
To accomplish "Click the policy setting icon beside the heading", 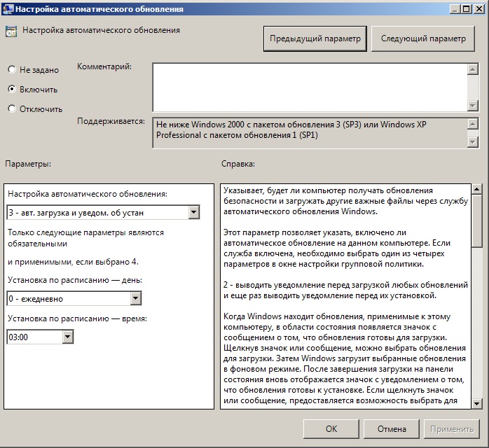I will pyautogui.click(x=11, y=31).
